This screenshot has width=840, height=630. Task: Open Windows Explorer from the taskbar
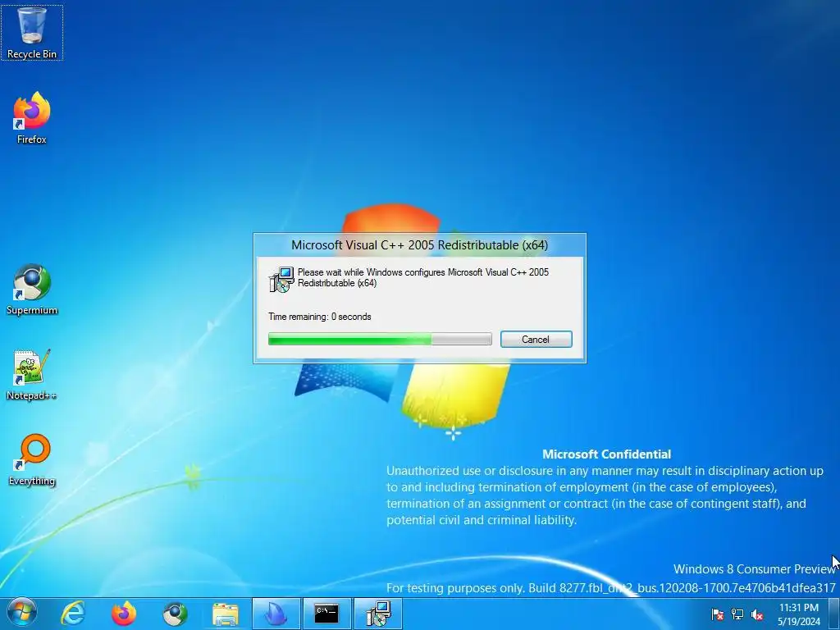pos(226,614)
